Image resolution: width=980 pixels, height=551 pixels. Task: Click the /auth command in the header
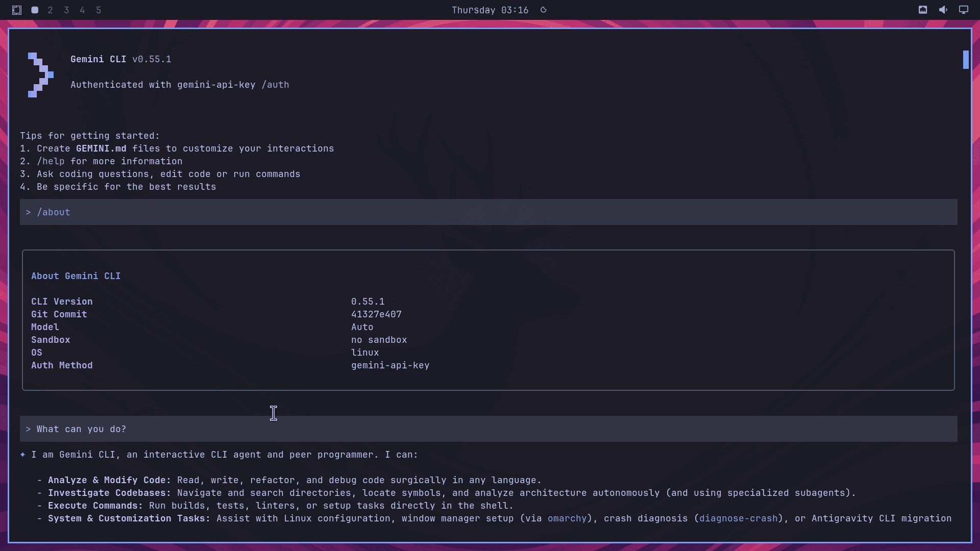click(275, 85)
